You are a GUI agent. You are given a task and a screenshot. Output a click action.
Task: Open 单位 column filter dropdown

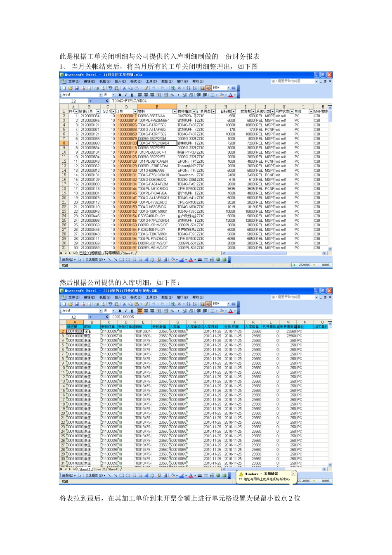[311, 111]
